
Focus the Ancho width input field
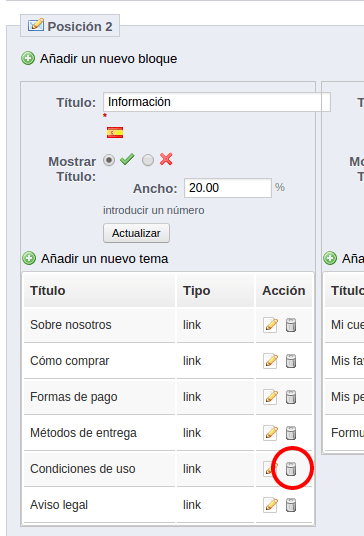coord(228,188)
